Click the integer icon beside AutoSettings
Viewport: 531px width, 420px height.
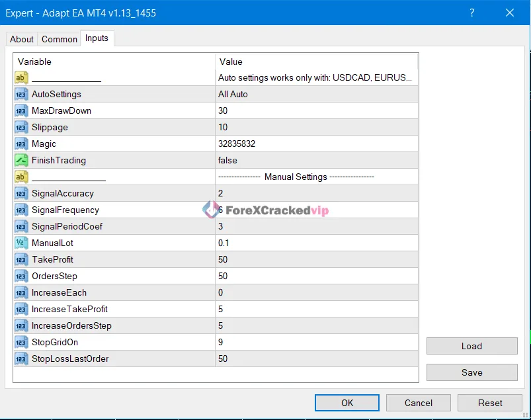[x=21, y=94]
